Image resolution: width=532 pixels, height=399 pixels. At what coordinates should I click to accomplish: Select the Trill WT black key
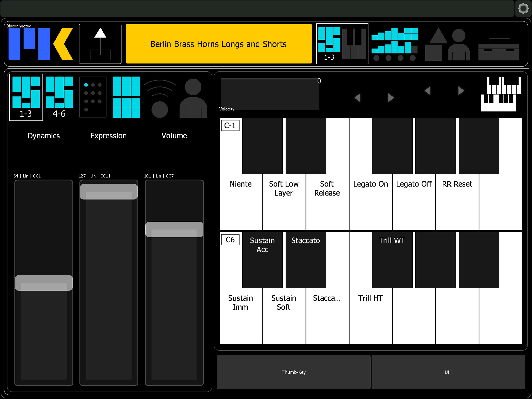(x=392, y=260)
